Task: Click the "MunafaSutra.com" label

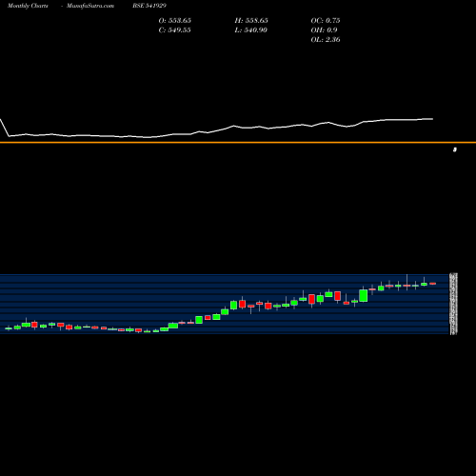Action: pos(90,6)
